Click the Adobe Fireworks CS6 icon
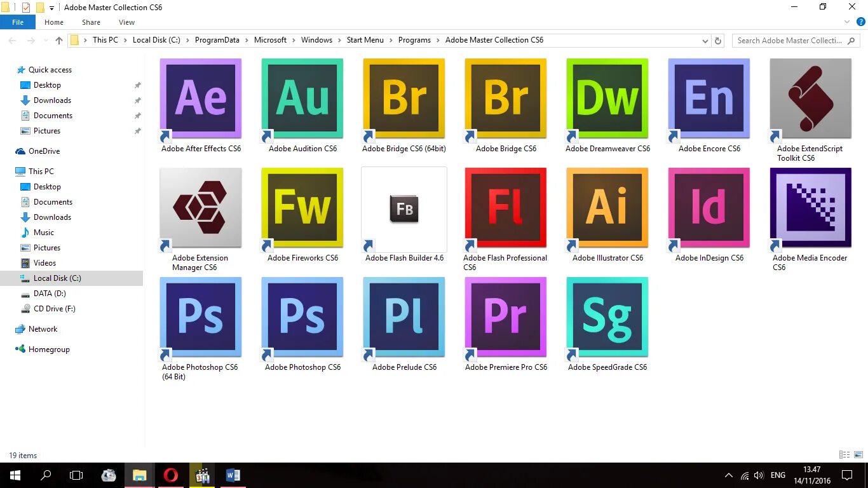Screen dimensions: 868x488 pyautogui.click(x=302, y=208)
